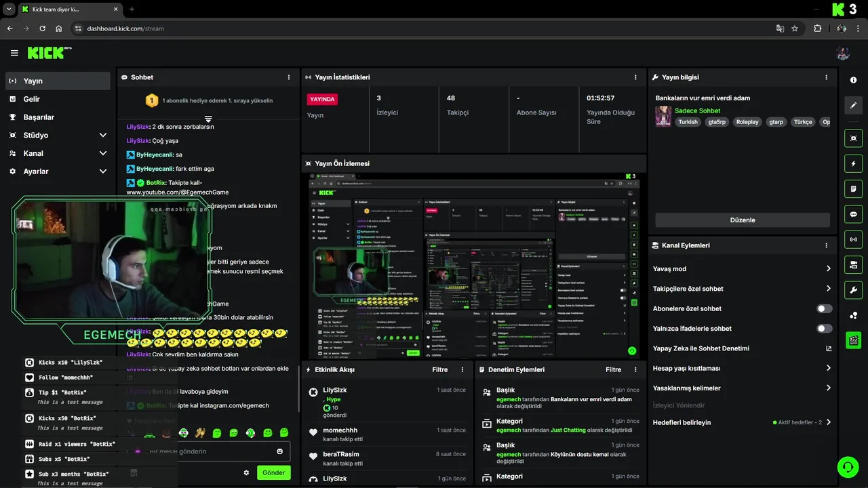Click the broadcast signal icon in the right sidebar
The image size is (868, 488).
853,239
